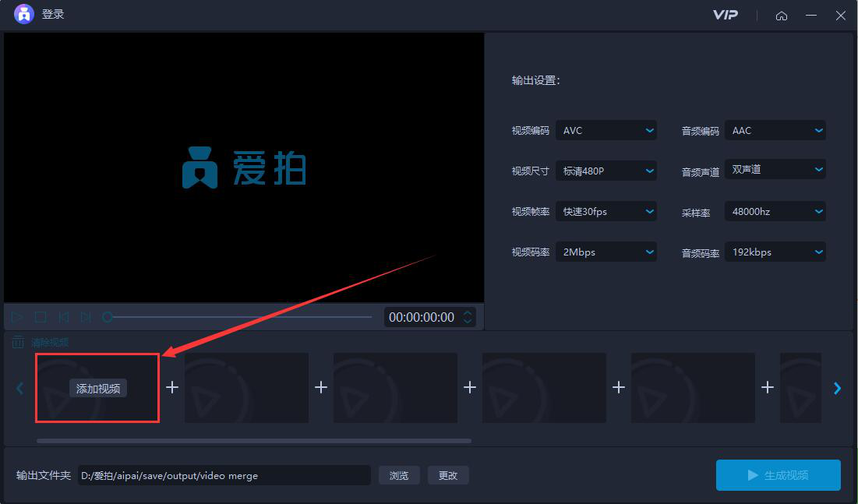Select the fifth empty clip slot
This screenshot has width=858, height=504.
[x=693, y=387]
